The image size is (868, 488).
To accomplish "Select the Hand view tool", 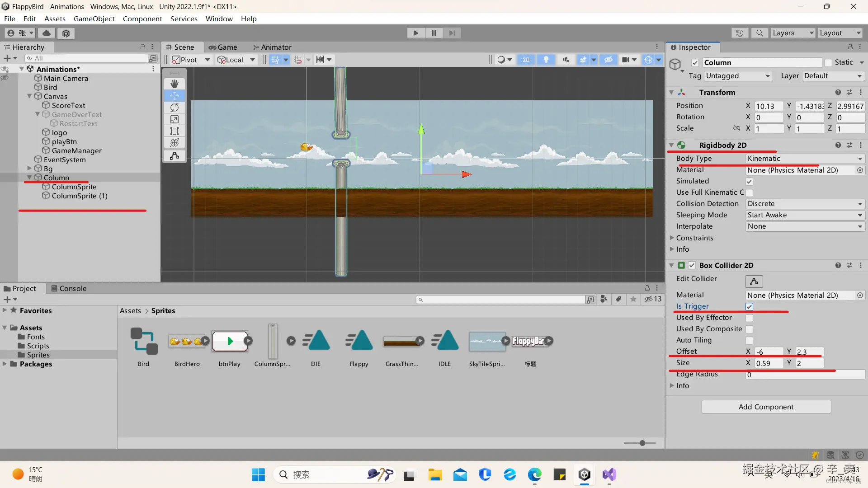I will tap(175, 84).
